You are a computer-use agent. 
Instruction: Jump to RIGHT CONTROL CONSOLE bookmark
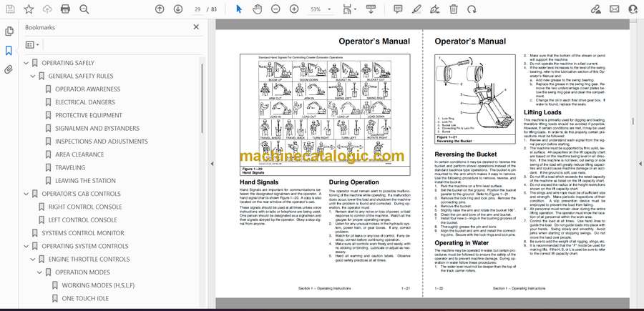click(x=85, y=207)
